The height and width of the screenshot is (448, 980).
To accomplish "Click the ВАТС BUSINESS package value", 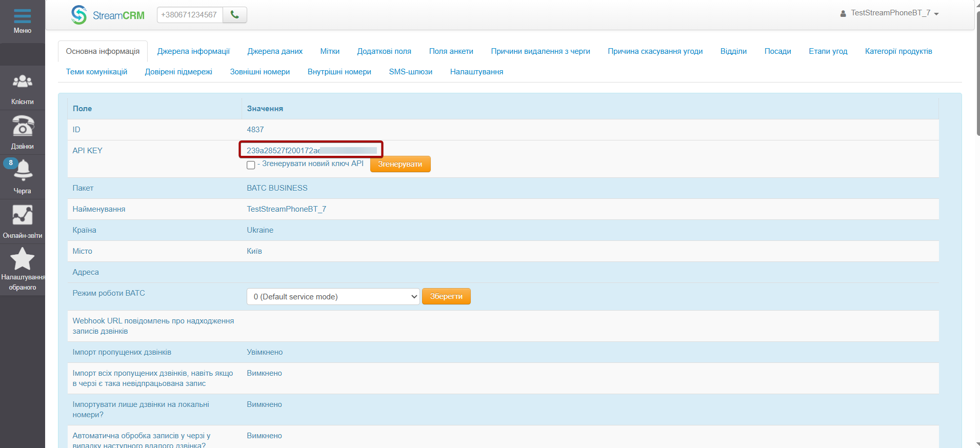I will (277, 188).
